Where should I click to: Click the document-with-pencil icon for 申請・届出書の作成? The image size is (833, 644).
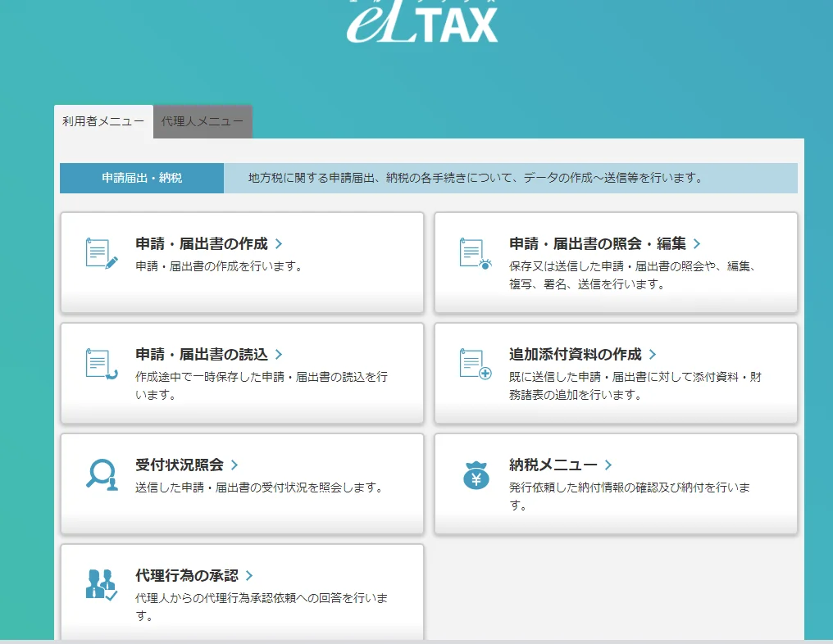coord(102,254)
